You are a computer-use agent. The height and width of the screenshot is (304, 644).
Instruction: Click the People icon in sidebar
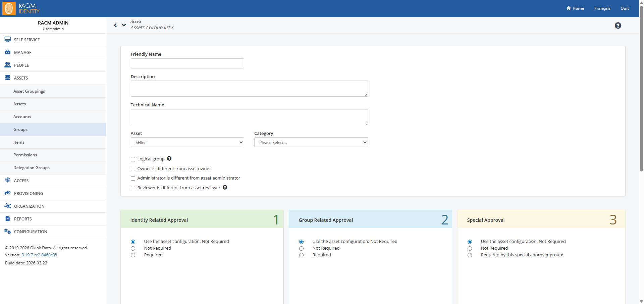7,65
